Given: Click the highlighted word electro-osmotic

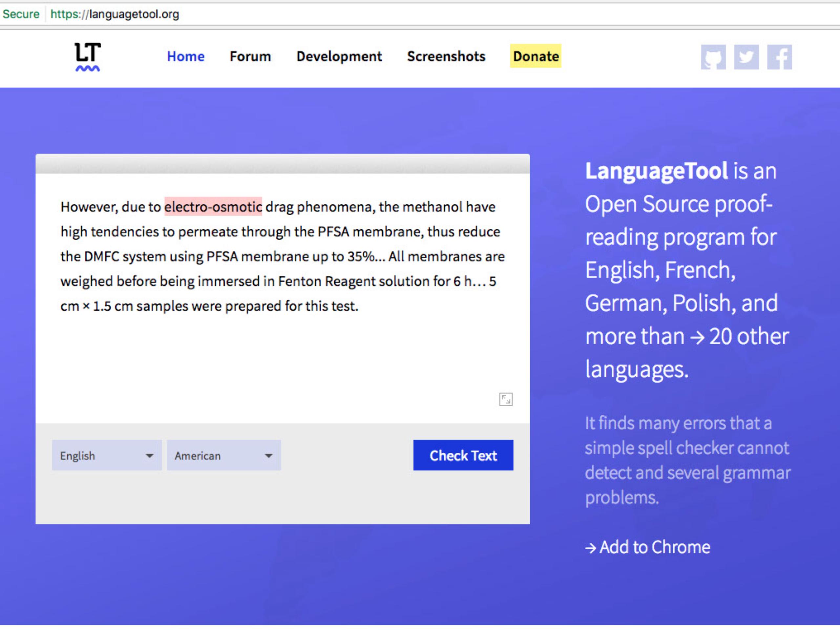Looking at the screenshot, I should pos(213,207).
